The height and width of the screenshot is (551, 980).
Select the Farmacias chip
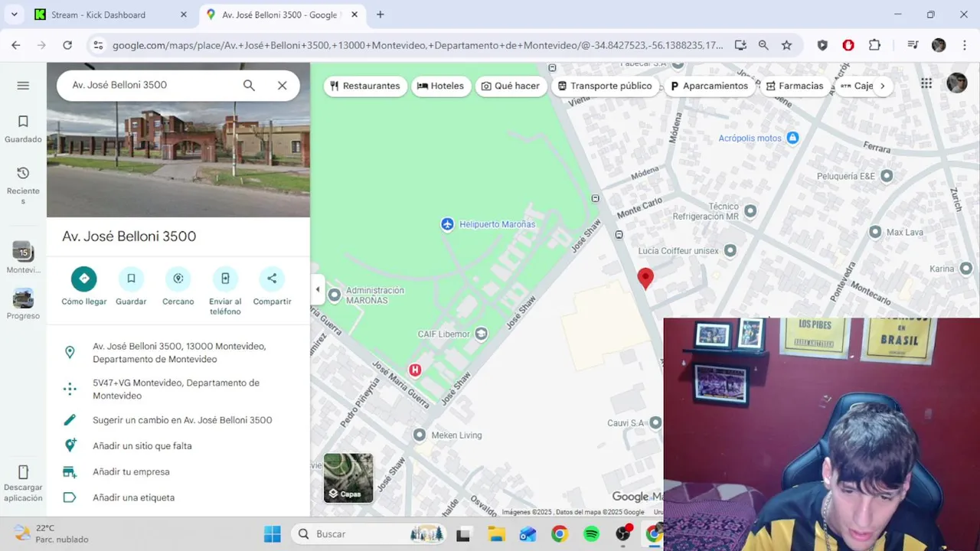coord(795,86)
